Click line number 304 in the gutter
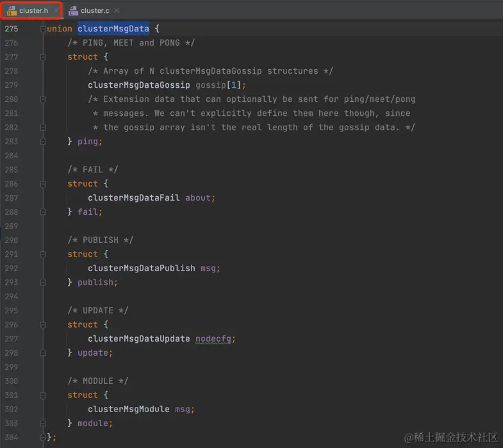This screenshot has height=448, width=503. pos(12,437)
